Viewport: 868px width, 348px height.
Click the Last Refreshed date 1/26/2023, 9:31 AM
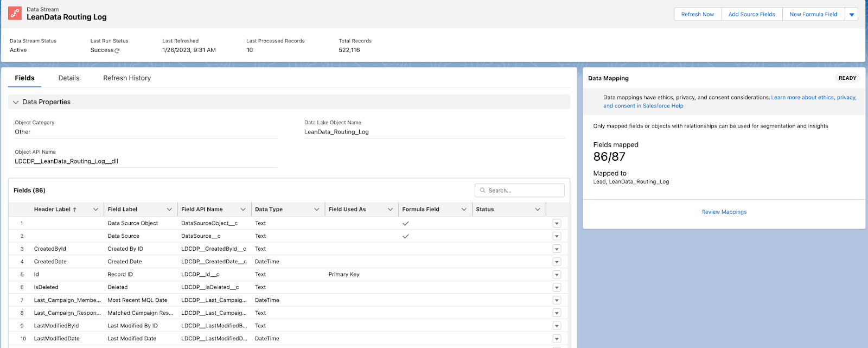point(189,50)
